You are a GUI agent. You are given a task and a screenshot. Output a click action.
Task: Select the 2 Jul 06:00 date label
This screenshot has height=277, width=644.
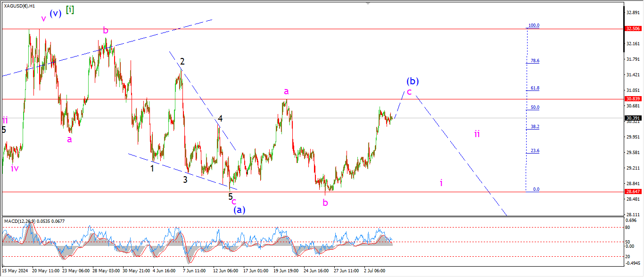(375, 271)
